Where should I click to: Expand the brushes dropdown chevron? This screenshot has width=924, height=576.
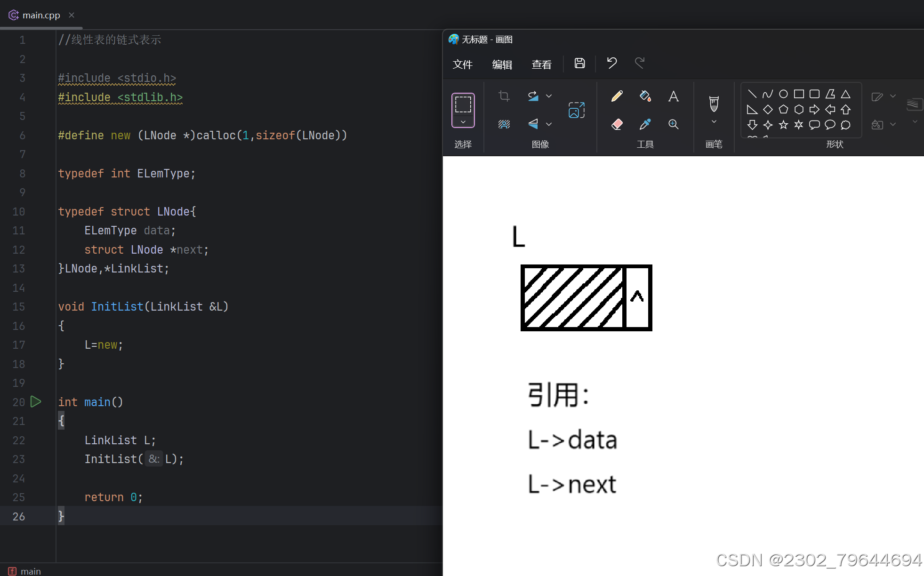pos(714,122)
